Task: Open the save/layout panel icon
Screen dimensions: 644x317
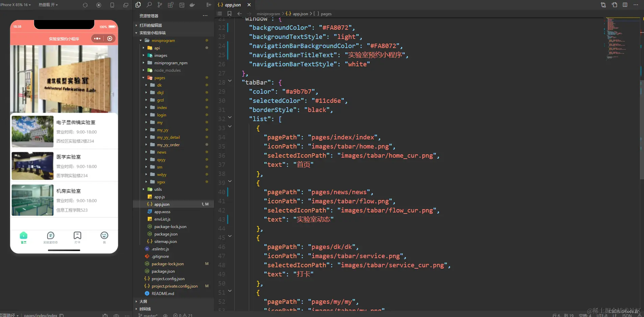Action: coord(182,5)
